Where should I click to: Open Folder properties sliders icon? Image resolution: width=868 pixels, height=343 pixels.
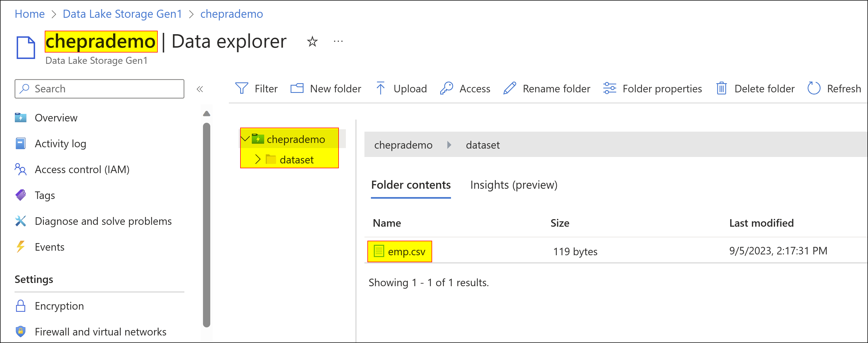609,89
